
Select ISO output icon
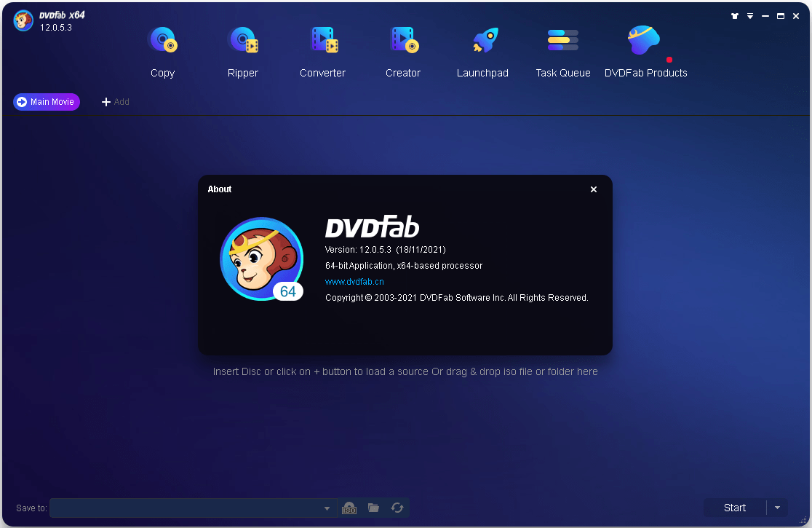pos(349,508)
